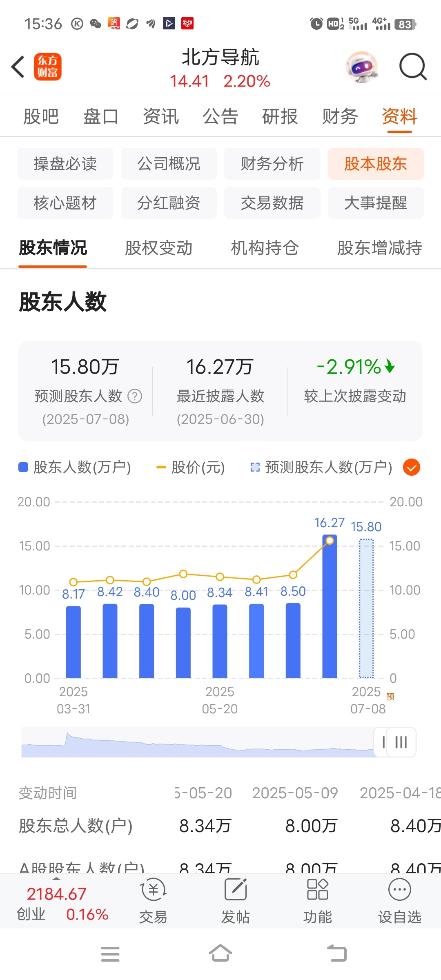
Task: Tap the 8.34万 cell in 股东总人数 row
Action: pos(205,826)
